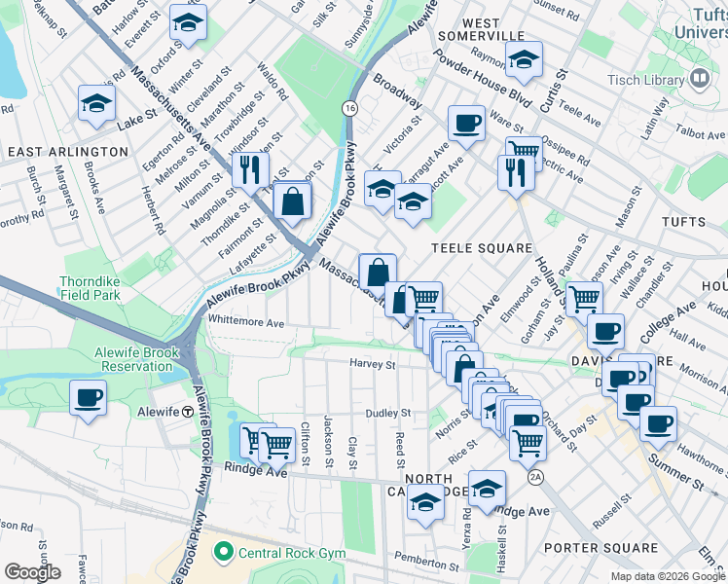Click the 'TUFTS' neighborhood label
Screen dimensions: 728x584
click(x=684, y=222)
